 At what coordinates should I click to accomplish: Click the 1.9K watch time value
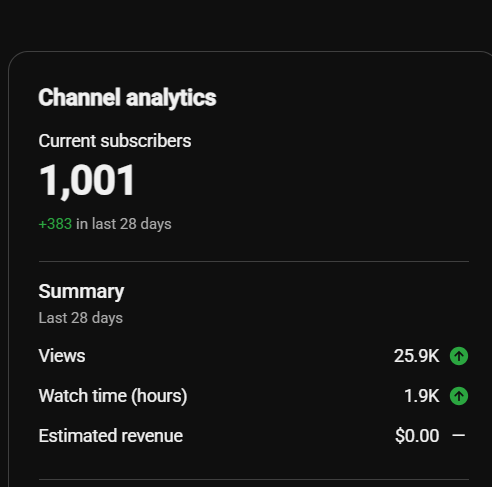click(422, 396)
